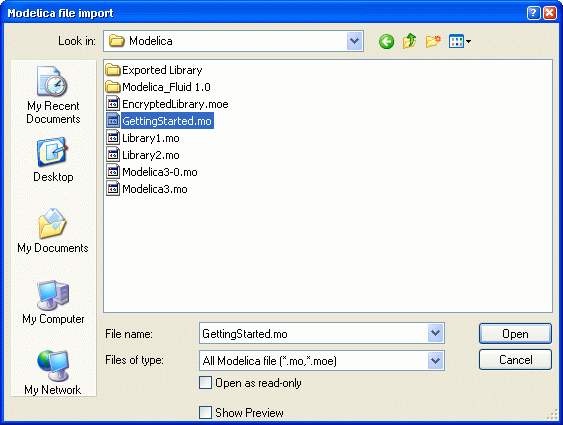Create a new folder
This screenshot has width=563, height=425.
click(x=433, y=41)
